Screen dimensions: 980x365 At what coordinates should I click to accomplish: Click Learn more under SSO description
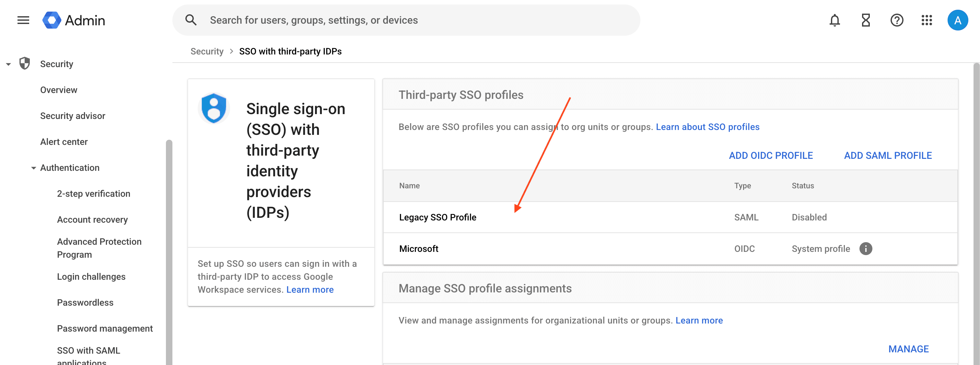[x=310, y=289]
